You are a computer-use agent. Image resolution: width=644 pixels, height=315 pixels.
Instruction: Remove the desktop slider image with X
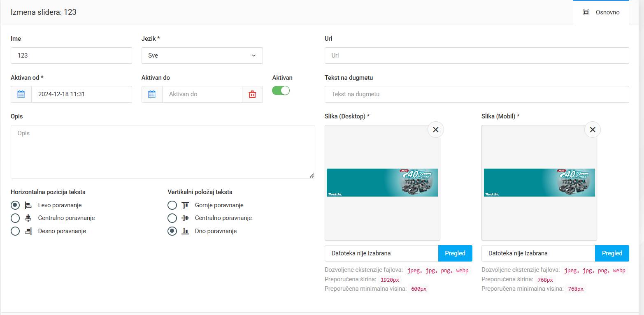tap(435, 130)
